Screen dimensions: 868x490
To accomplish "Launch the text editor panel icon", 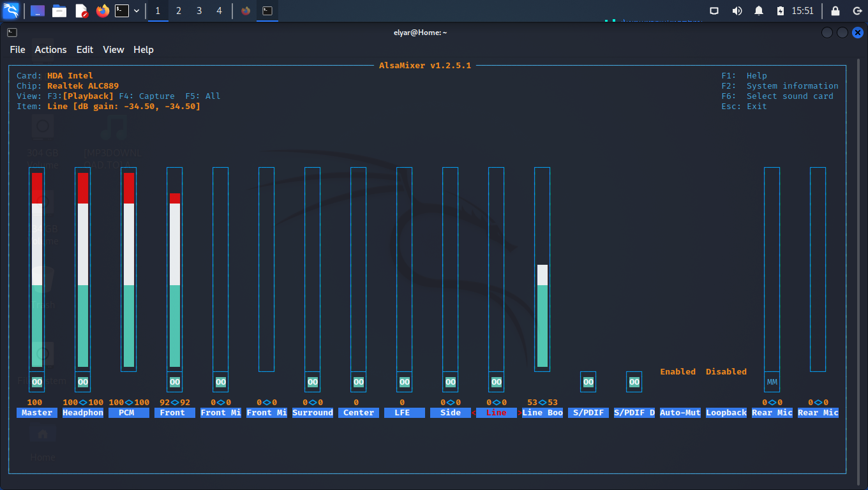I will [x=81, y=11].
